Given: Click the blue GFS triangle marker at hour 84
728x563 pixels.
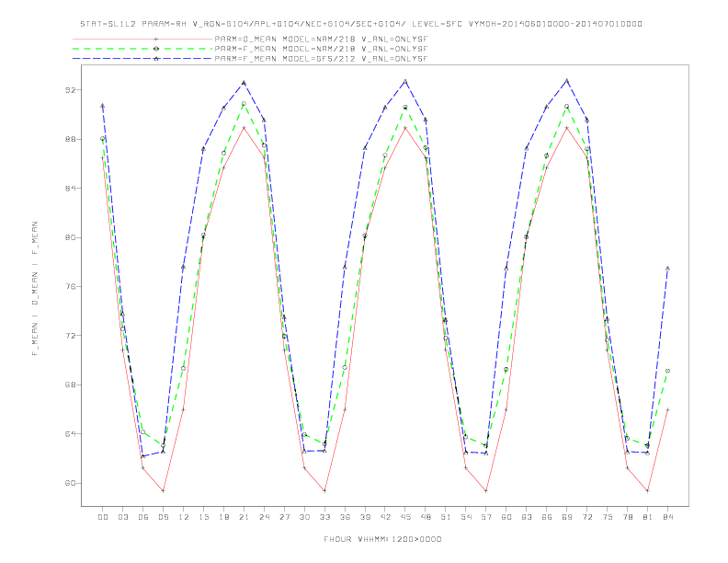Looking at the screenshot, I should click(667, 269).
